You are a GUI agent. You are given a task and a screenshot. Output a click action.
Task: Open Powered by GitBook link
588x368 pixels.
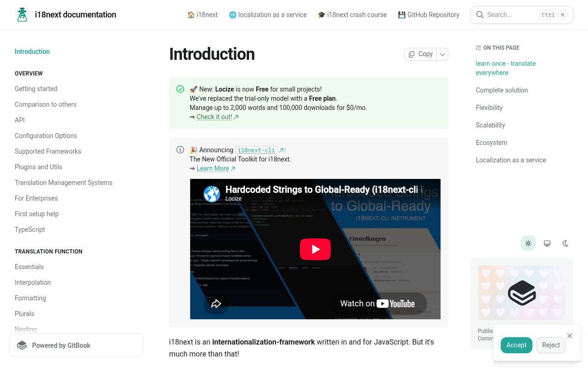point(76,345)
